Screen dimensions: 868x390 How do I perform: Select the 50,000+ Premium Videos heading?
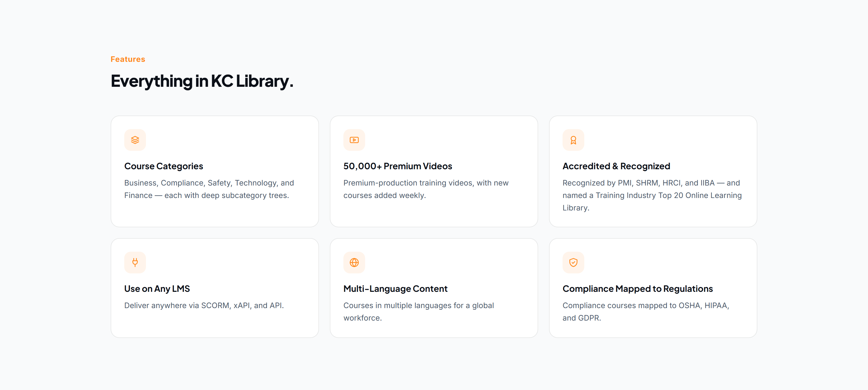(398, 166)
